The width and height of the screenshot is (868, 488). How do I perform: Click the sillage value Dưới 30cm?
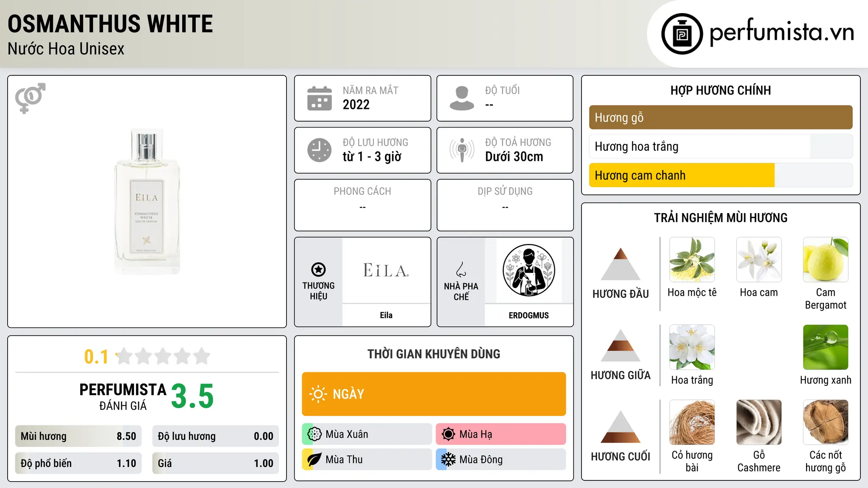pyautogui.click(x=514, y=157)
